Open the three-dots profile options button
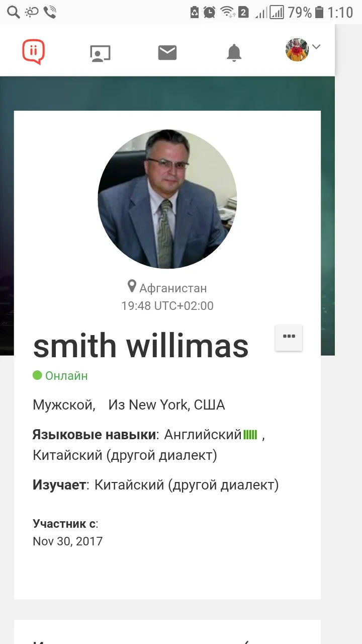This screenshot has height=644, width=362. pos(289,337)
